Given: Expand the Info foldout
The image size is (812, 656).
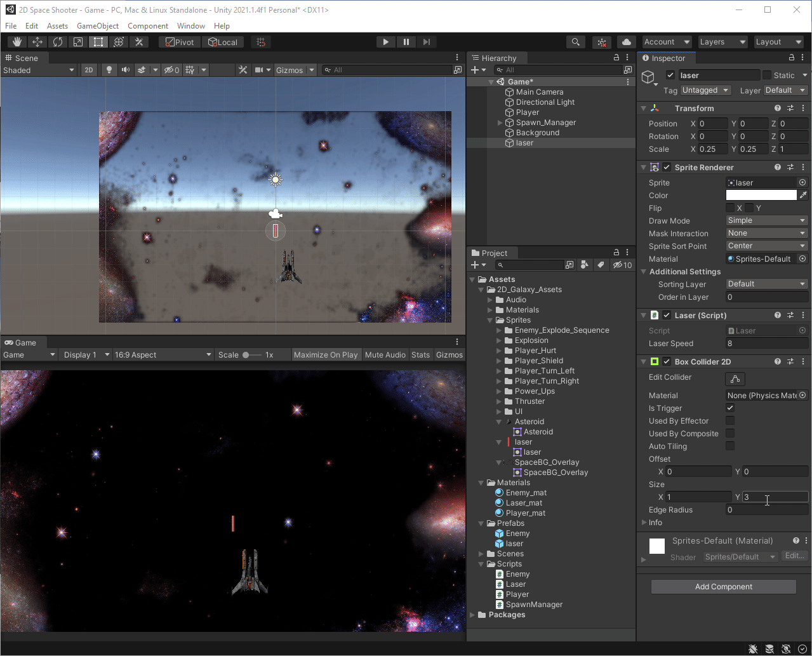Looking at the screenshot, I should click(645, 523).
